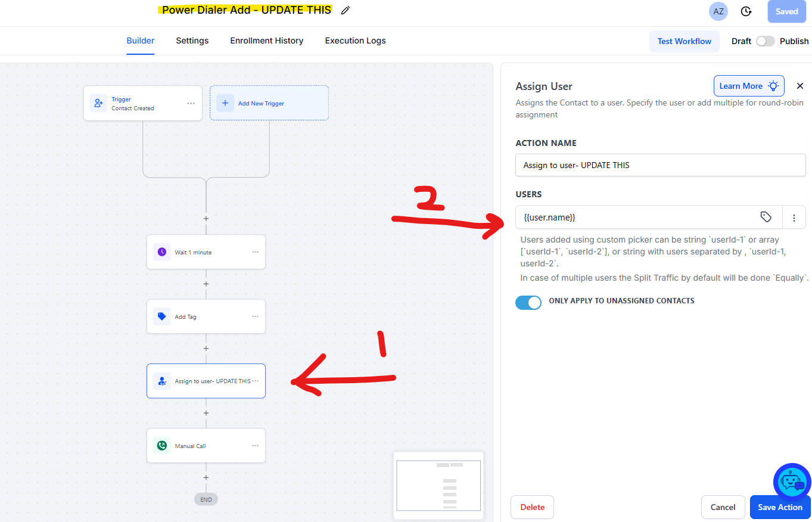
Task: Add step between Wait and Add Tag
Action: pyautogui.click(x=206, y=284)
